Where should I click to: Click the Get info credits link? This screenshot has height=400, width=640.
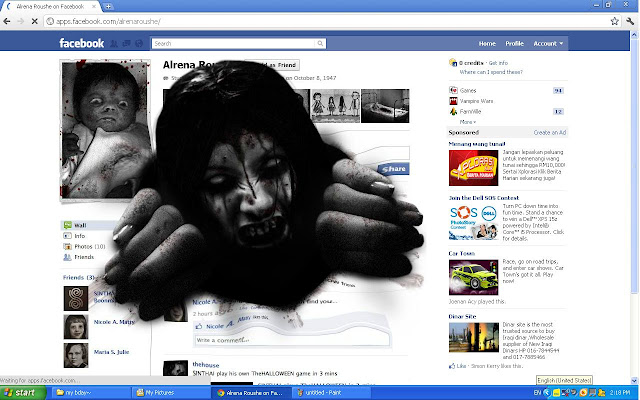pos(498,63)
